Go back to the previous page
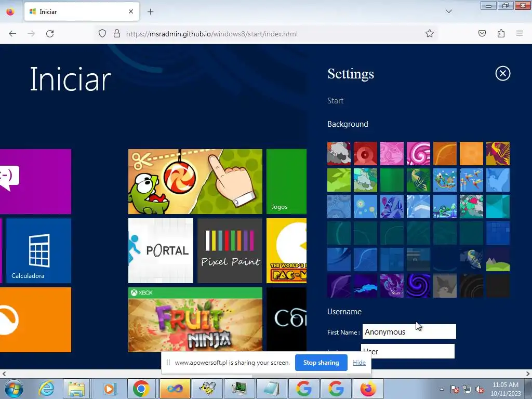The width and height of the screenshot is (532, 399). pyautogui.click(x=12, y=34)
